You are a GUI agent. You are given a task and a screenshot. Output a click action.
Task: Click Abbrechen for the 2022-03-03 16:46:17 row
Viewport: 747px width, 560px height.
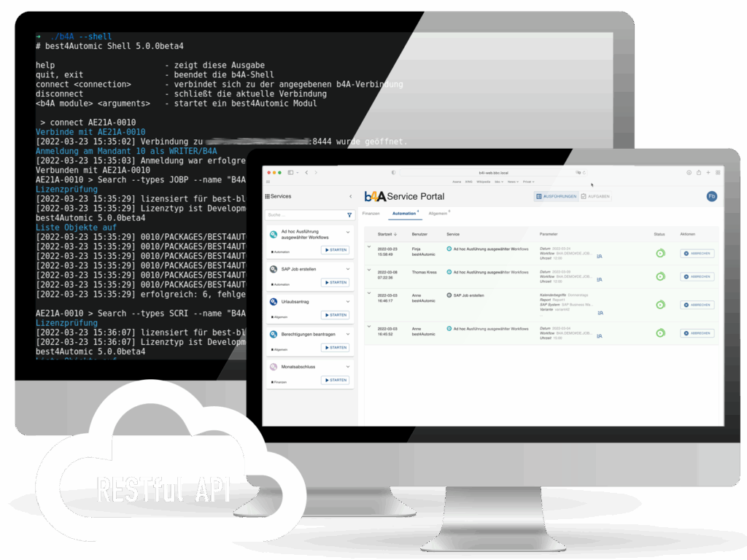pos(697,305)
